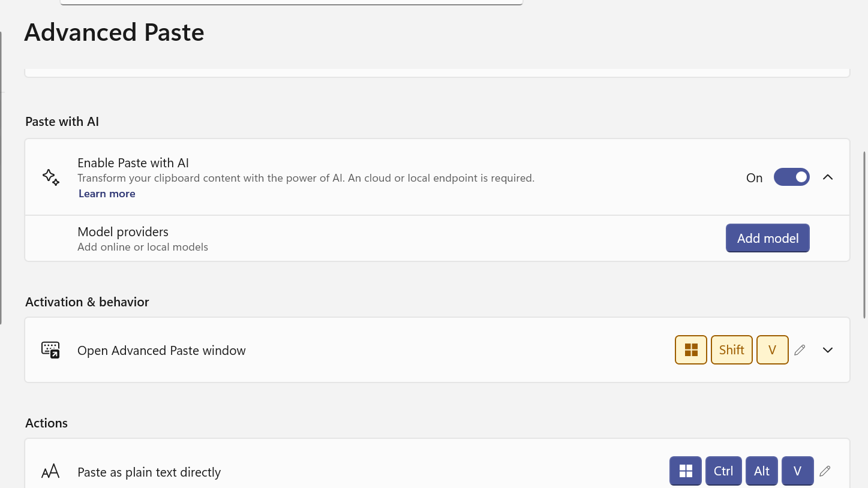
Task: Edit the Open Advanced Paste window shortcut
Action: (x=800, y=350)
